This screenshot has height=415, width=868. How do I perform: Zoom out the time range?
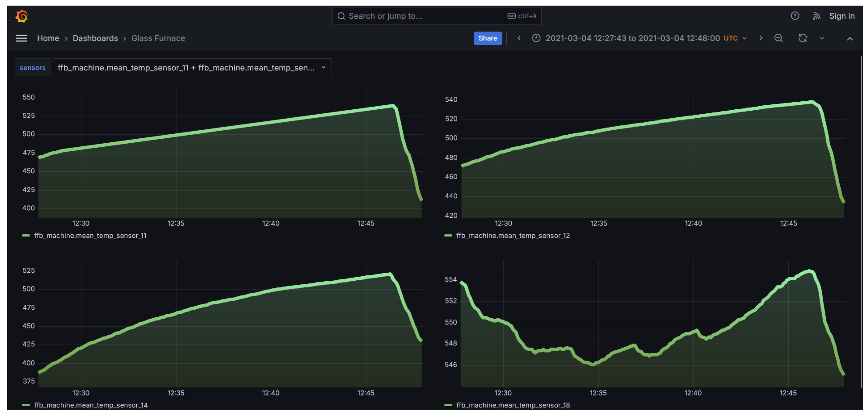coord(778,38)
